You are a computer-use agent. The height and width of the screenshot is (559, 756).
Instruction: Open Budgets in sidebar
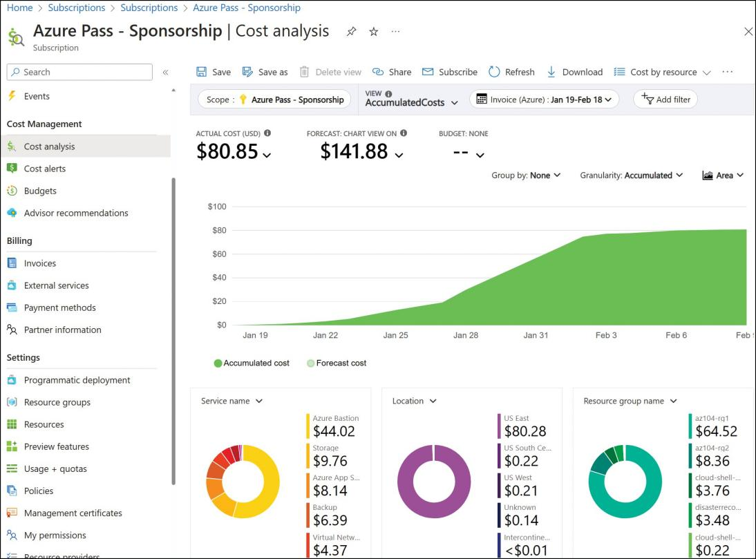[40, 191]
